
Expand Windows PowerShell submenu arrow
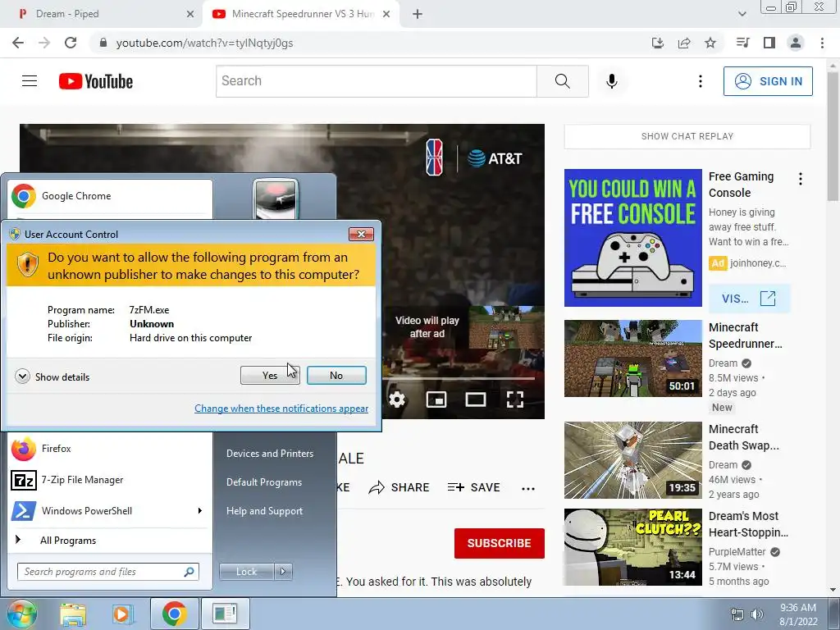[x=200, y=510]
